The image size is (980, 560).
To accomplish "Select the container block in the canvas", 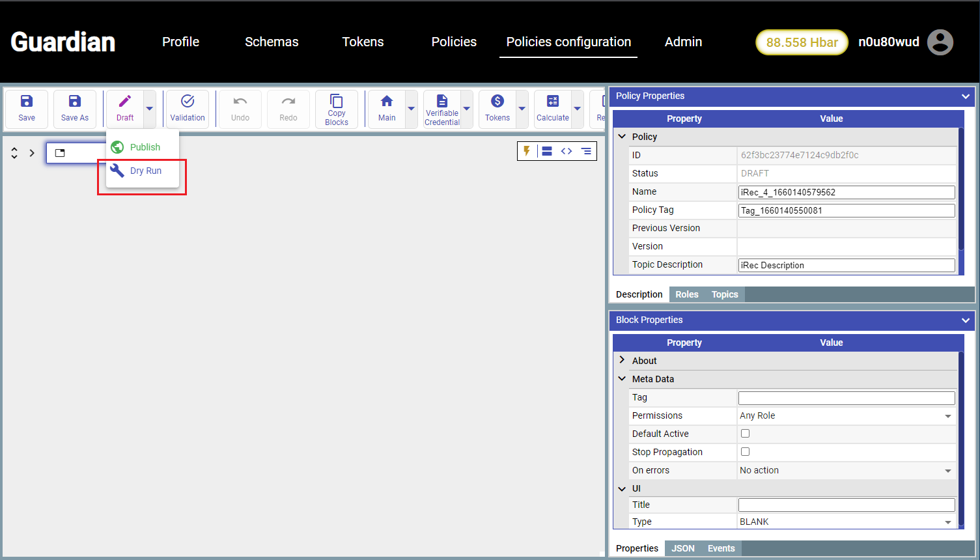I will (76, 153).
